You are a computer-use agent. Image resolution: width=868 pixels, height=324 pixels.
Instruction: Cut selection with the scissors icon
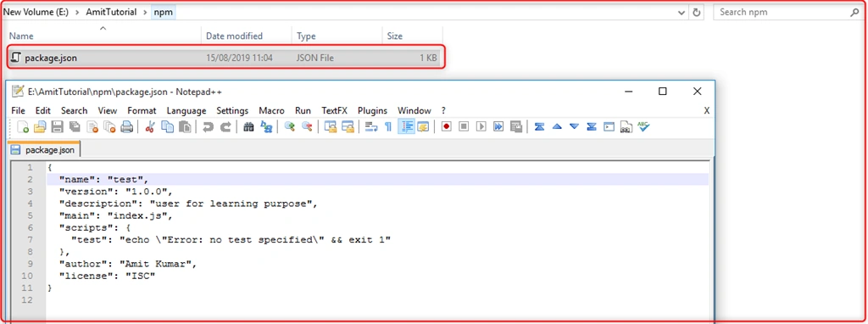149,127
